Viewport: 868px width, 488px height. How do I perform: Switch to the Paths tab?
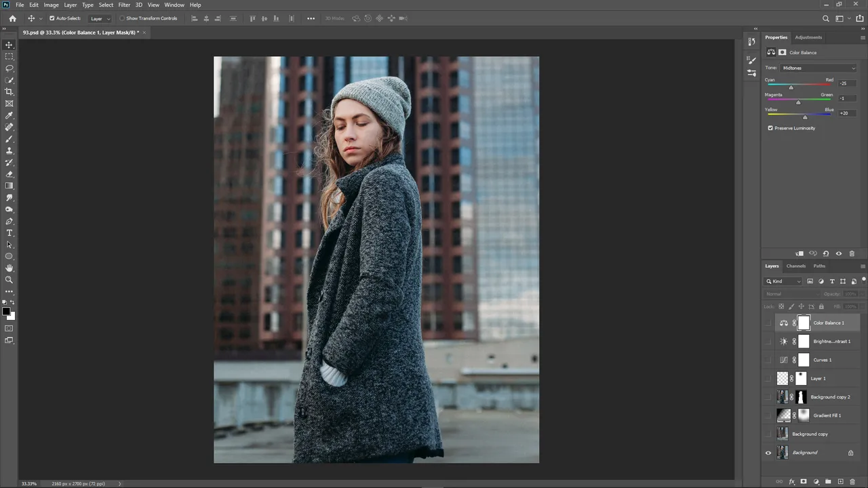tap(819, 266)
